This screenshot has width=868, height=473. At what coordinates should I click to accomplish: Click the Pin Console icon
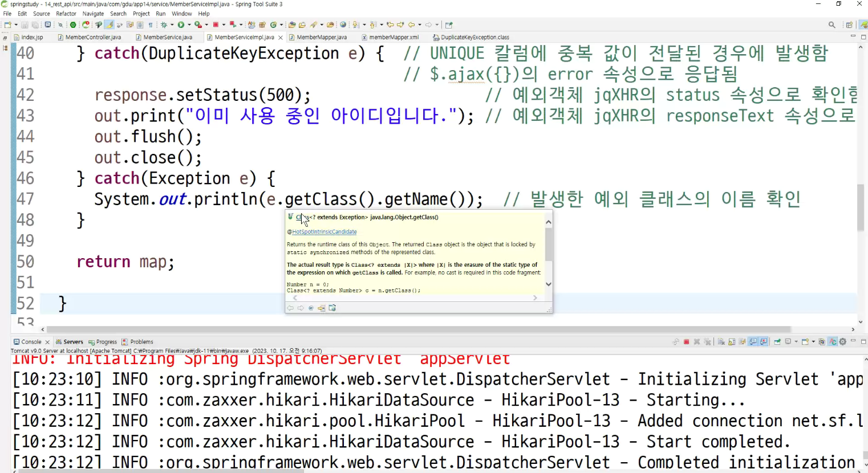(777, 342)
